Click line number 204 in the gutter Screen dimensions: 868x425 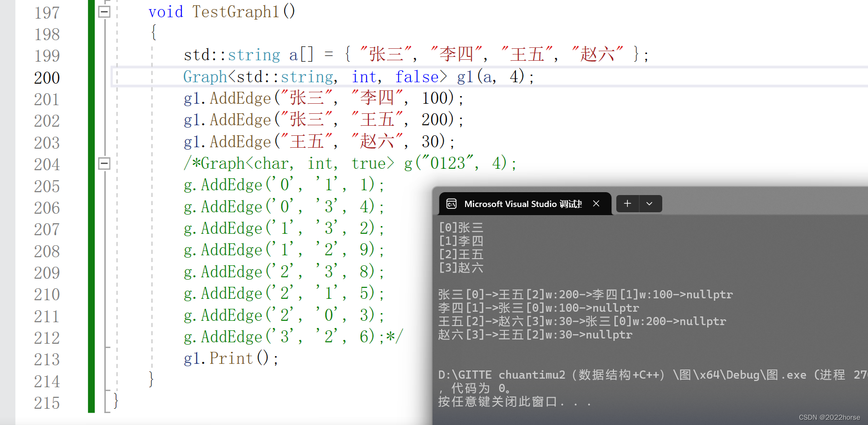(x=47, y=164)
